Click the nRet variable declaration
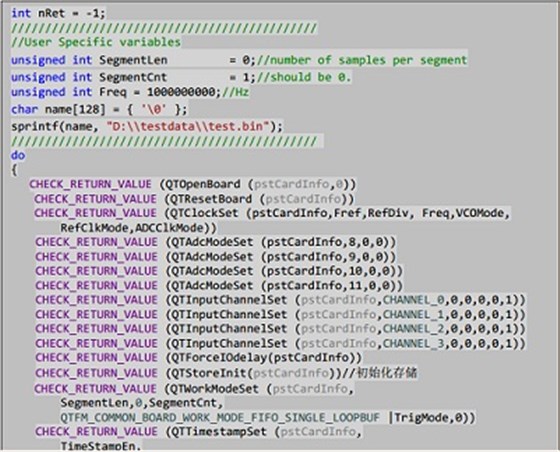The width and height of the screenshot is (560, 452). (59, 14)
